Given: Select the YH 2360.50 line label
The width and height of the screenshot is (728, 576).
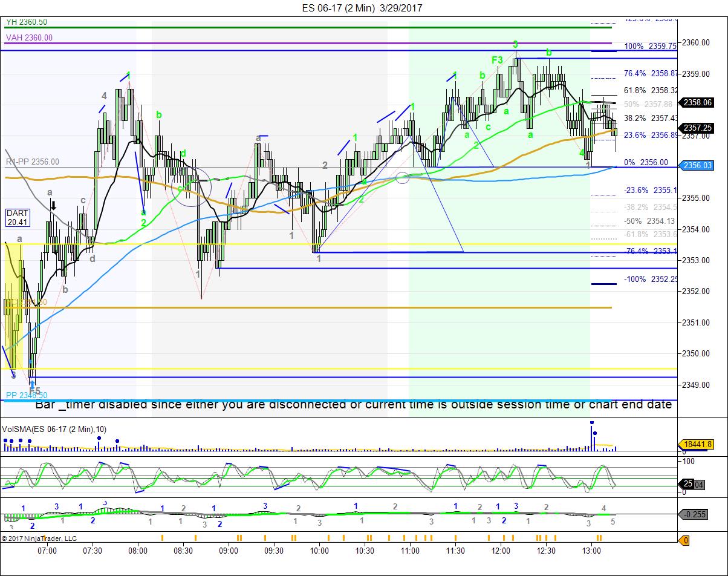Looking at the screenshot, I should pos(26,22).
